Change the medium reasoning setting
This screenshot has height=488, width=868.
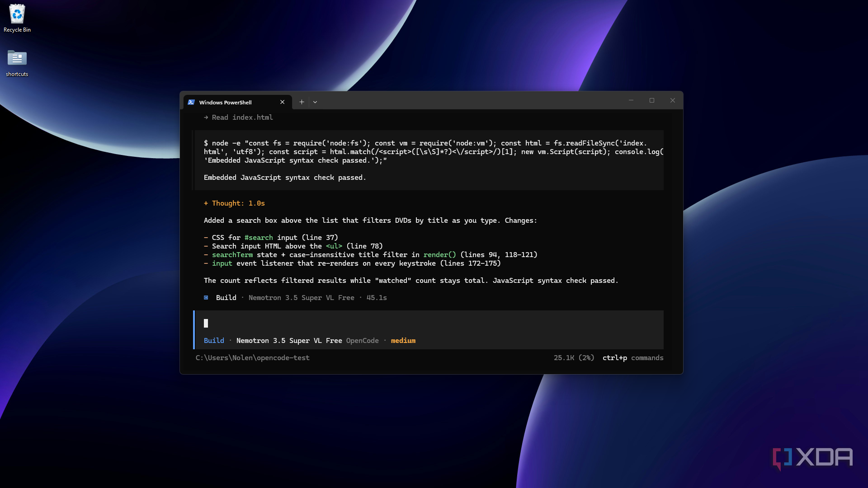pos(403,341)
